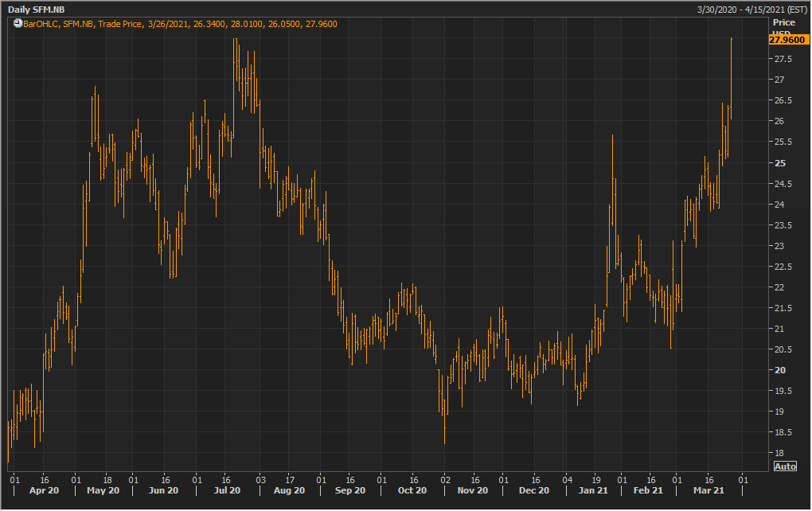Click the Feb 21 month label
This screenshot has width=812, height=511.
[648, 490]
